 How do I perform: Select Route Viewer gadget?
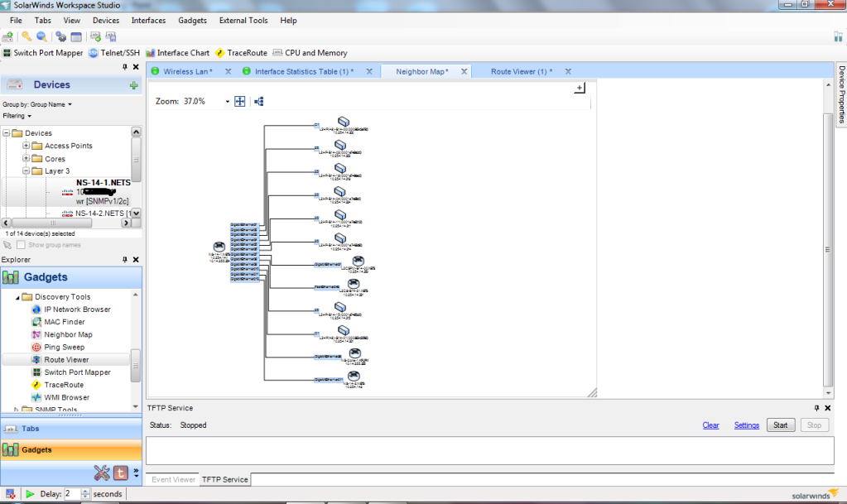tap(60, 360)
